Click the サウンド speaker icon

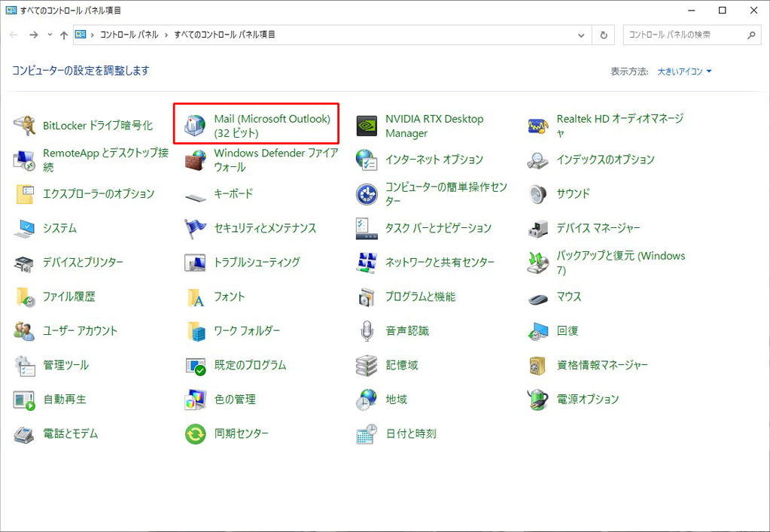tap(537, 194)
